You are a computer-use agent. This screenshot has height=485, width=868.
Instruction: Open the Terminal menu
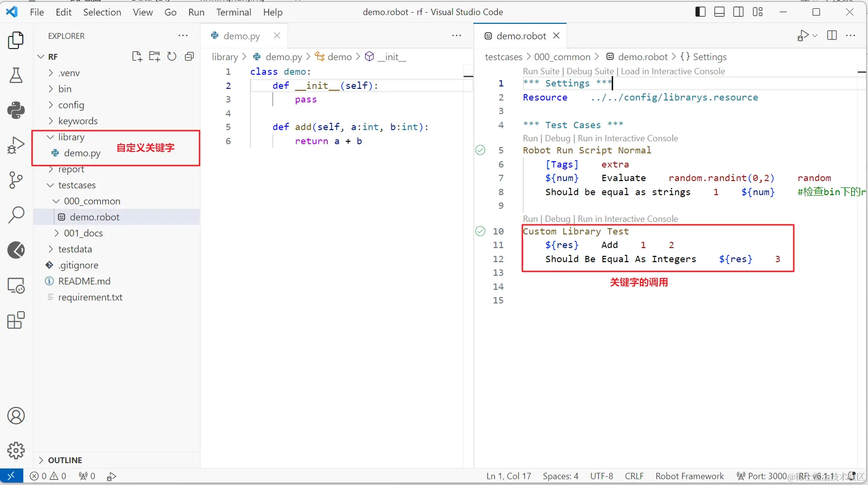point(234,12)
